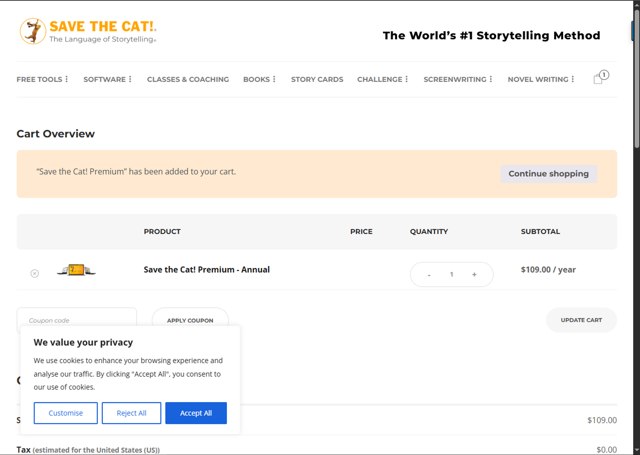Click the PRODUCT column header

click(x=162, y=231)
